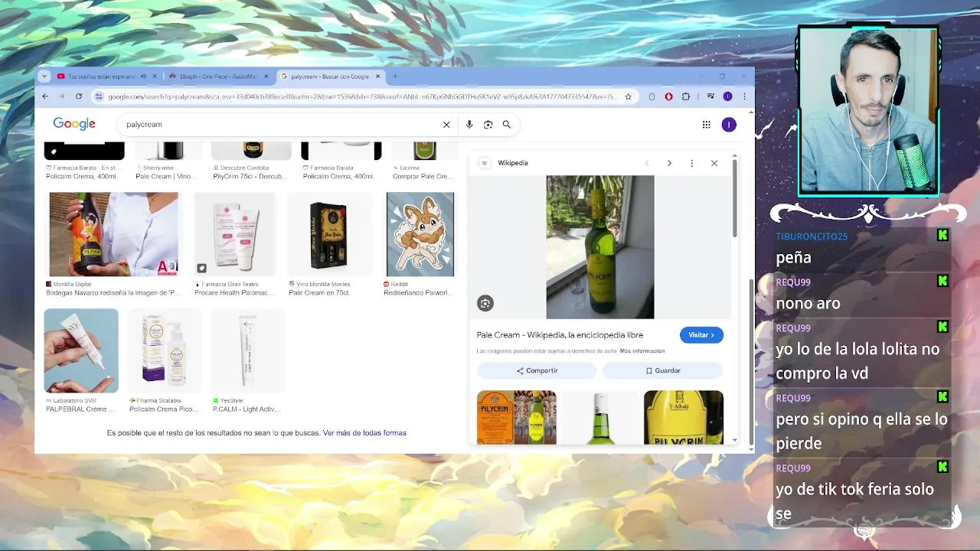
Task: Open the related Pilycrim orange label thumbnail
Action: click(517, 417)
